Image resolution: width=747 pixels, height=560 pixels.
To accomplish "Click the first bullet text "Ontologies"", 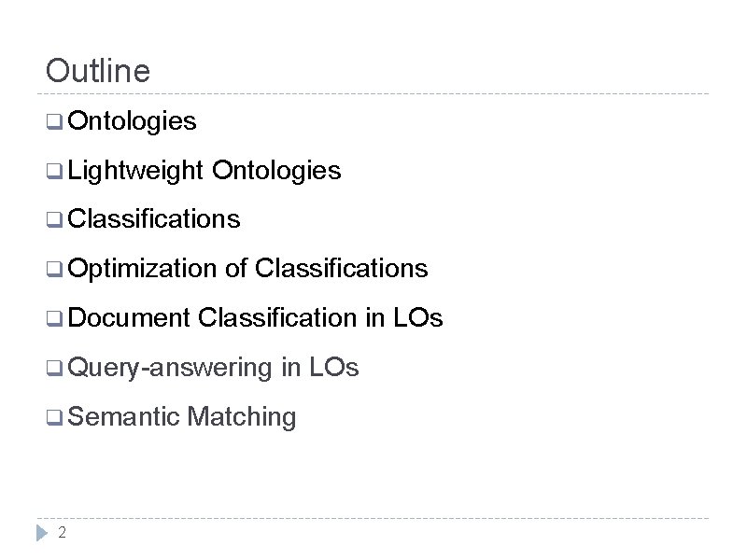I will tap(132, 121).
